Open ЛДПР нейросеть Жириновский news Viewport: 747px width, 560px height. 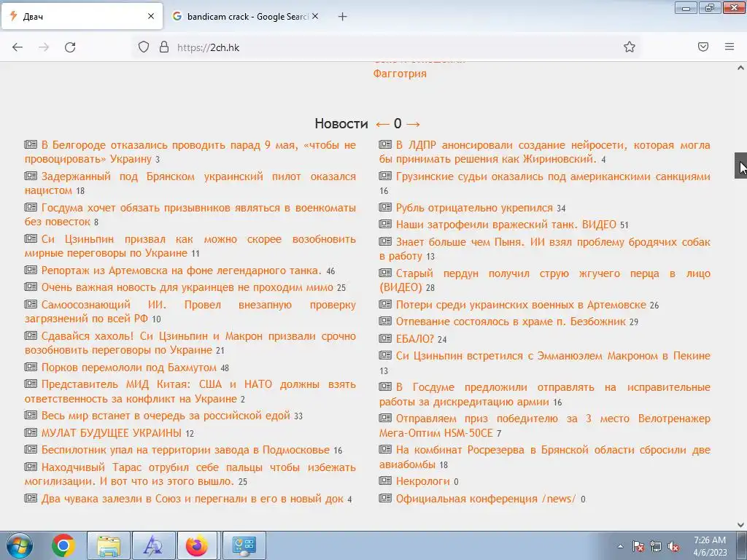coord(544,152)
